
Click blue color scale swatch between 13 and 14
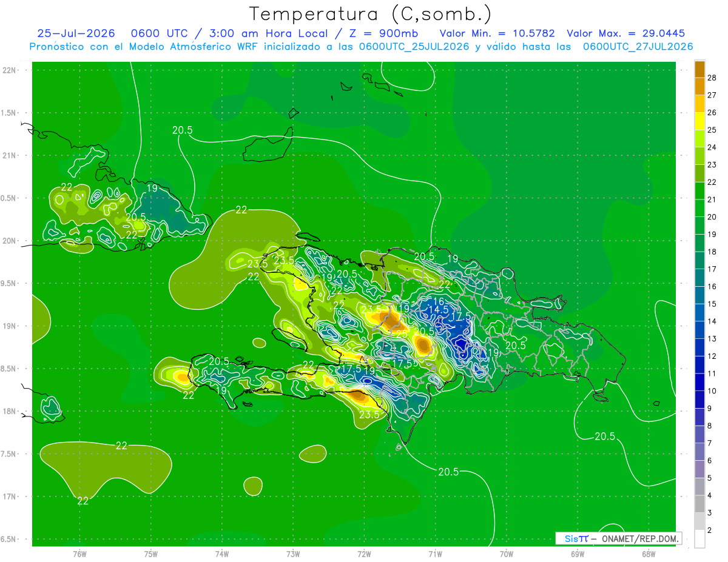[x=699, y=330]
